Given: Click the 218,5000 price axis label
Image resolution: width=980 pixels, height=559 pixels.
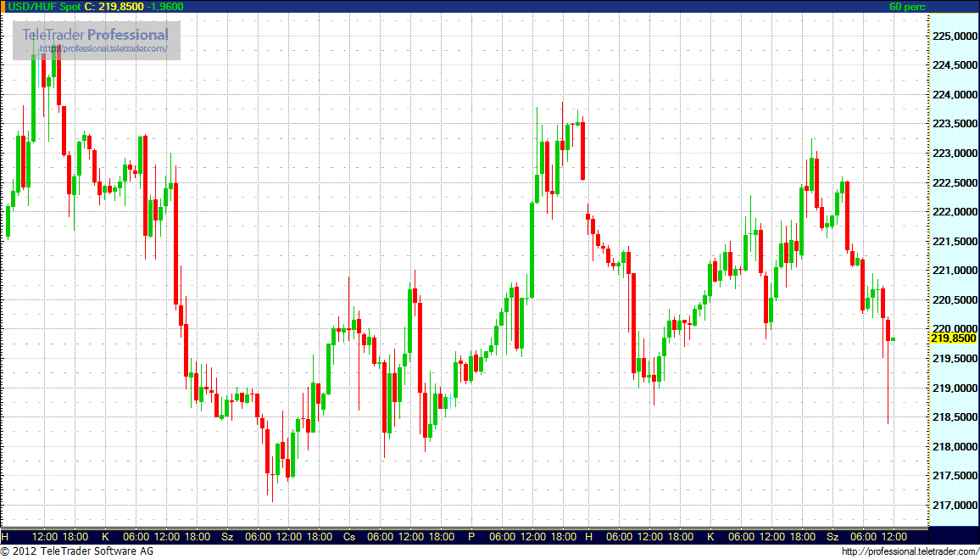Looking at the screenshot, I should pos(955,417).
